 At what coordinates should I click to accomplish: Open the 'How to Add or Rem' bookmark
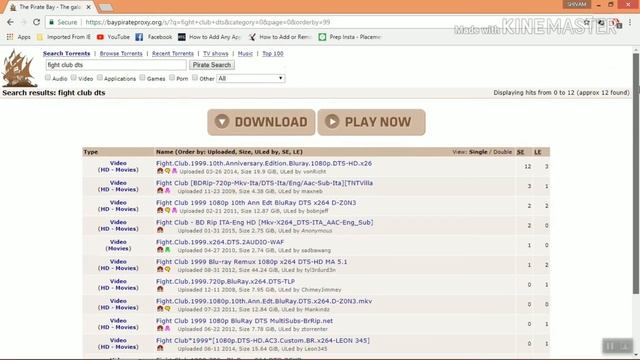(280, 37)
